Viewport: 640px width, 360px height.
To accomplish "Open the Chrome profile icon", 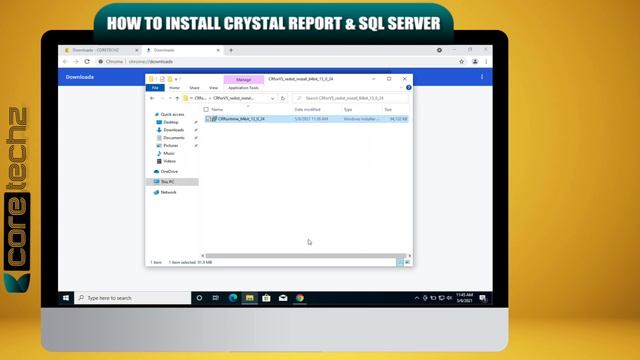I will click(x=475, y=62).
